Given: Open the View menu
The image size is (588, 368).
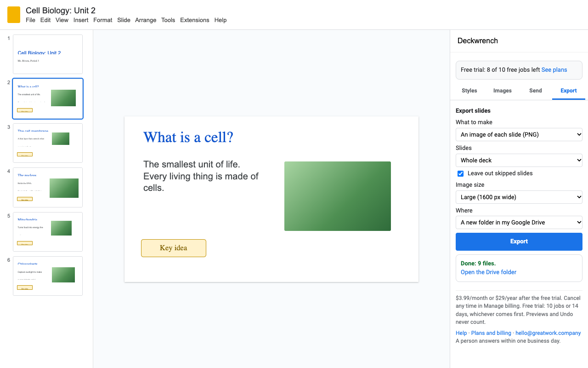Looking at the screenshot, I should point(62,20).
